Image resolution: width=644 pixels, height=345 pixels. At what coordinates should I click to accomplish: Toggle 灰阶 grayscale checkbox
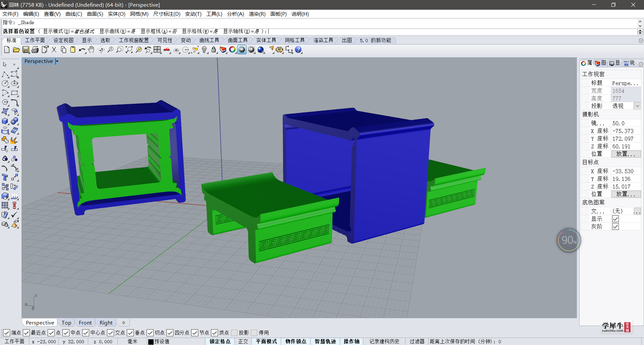615,226
